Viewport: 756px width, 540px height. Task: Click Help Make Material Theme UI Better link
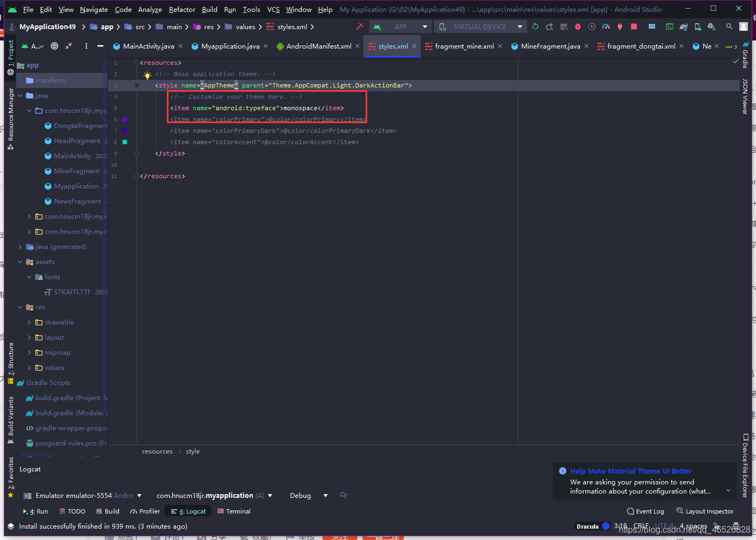tap(631, 471)
